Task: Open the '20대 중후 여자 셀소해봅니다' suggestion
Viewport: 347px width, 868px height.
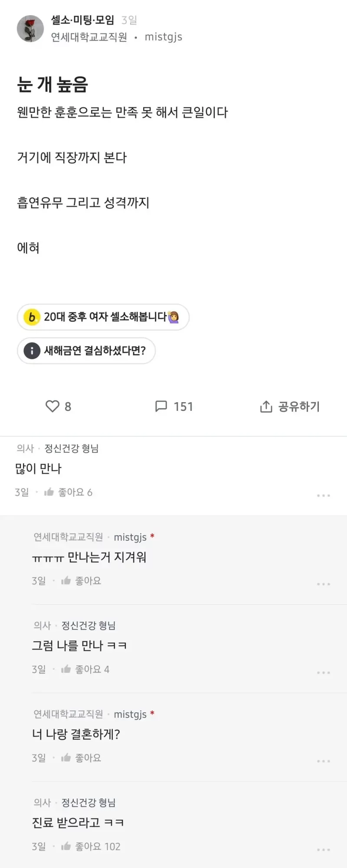Action: coord(103,317)
